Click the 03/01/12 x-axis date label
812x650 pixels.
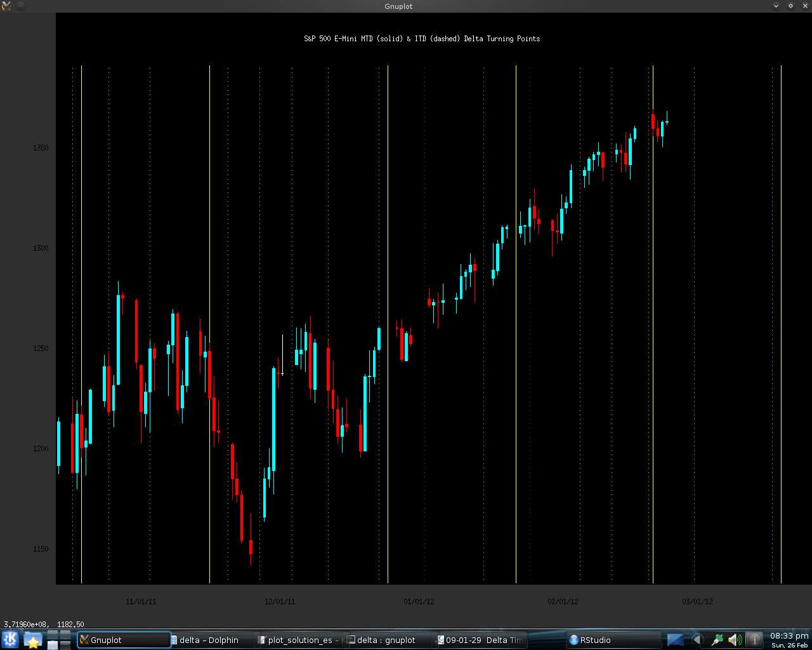[x=697, y=602]
